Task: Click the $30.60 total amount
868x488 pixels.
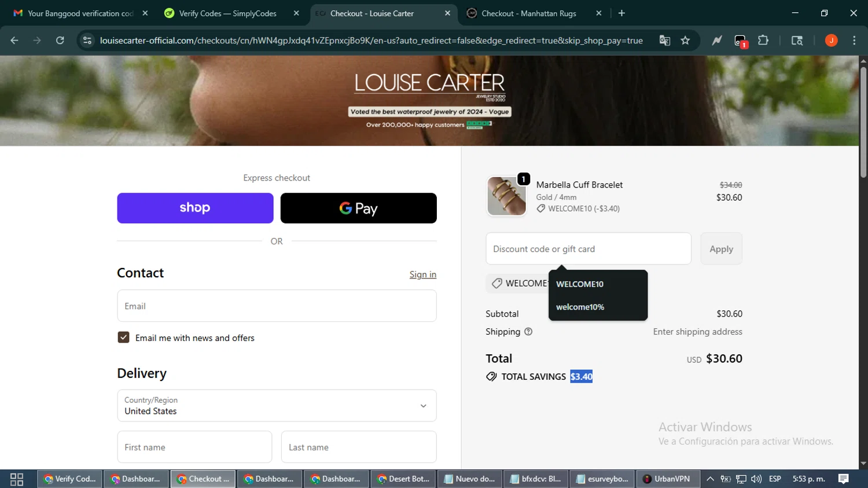Action: pos(724,358)
